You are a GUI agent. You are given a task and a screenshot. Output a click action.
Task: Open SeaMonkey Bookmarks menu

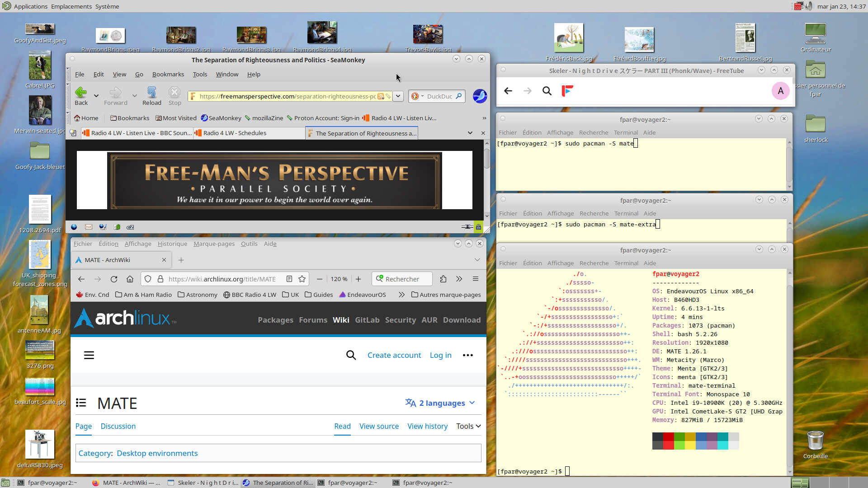168,74
